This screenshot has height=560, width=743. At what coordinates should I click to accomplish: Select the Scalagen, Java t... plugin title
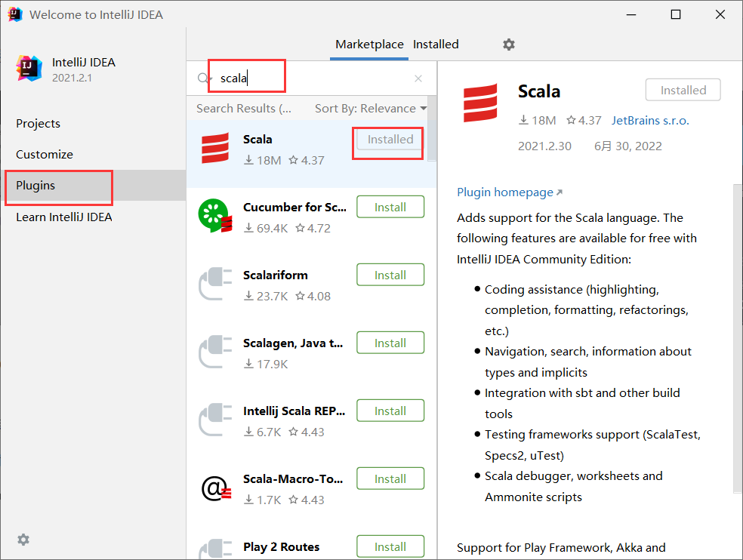(293, 343)
